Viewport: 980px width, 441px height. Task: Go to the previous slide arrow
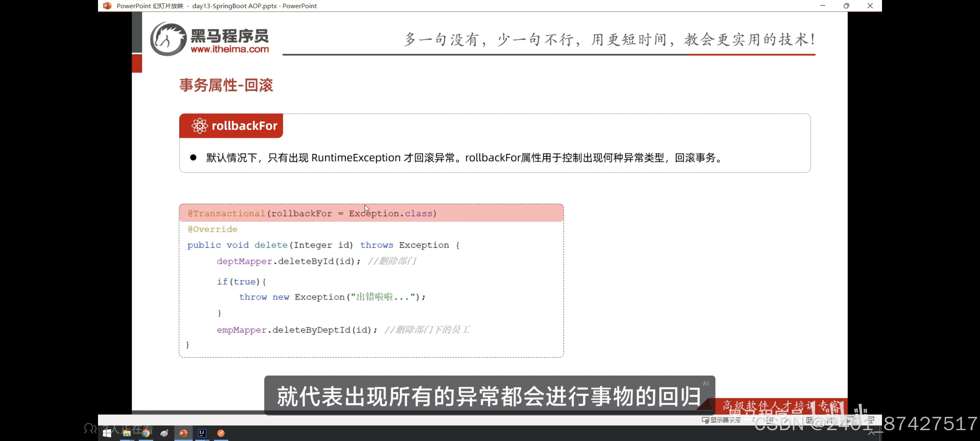click(x=753, y=420)
